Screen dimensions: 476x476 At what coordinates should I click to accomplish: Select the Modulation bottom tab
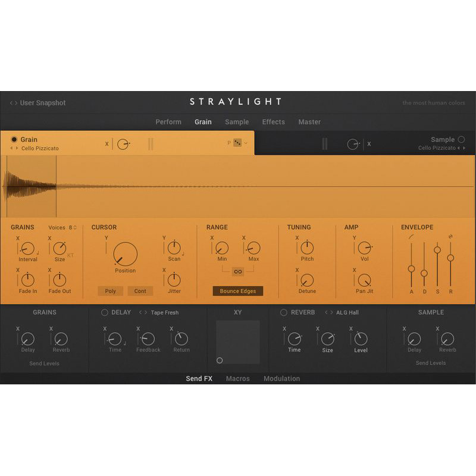click(x=281, y=378)
